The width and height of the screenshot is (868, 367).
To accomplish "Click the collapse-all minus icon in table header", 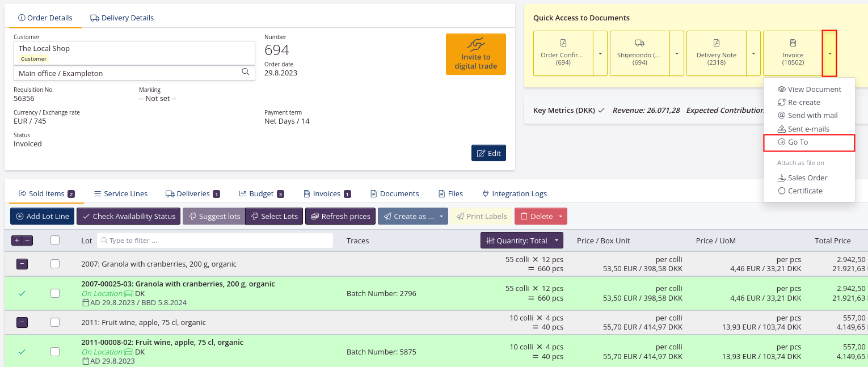I will click(27, 241).
